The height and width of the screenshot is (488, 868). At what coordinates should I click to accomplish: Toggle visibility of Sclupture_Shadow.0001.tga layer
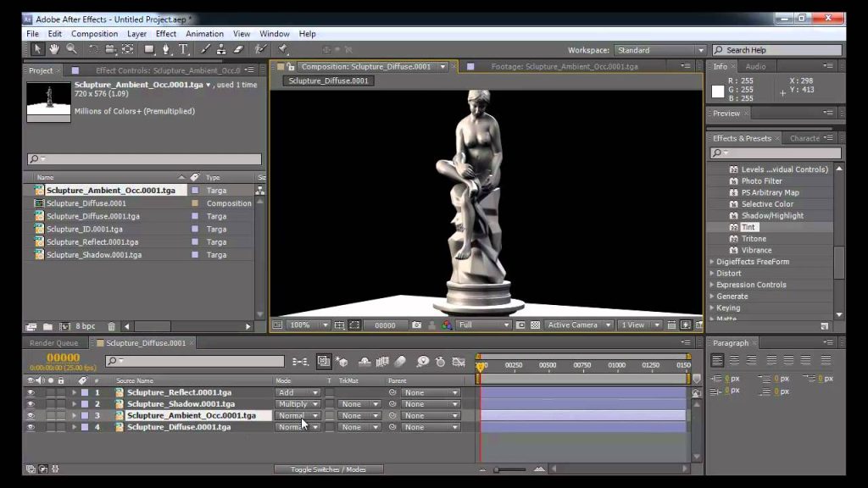[x=31, y=404]
